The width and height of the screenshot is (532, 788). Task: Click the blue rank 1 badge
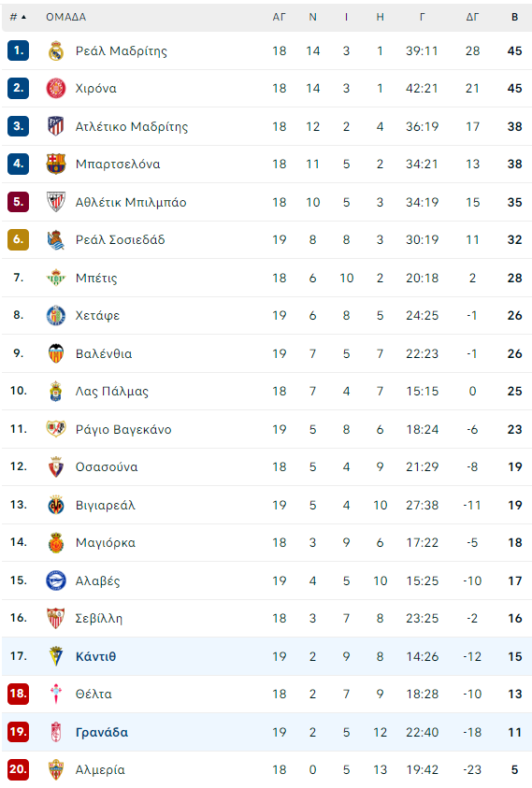(x=18, y=50)
